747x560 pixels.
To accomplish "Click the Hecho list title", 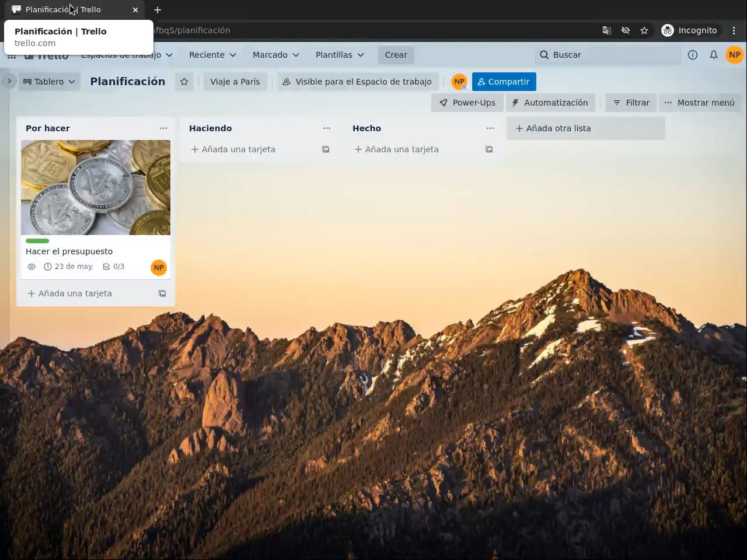I will pyautogui.click(x=367, y=128).
